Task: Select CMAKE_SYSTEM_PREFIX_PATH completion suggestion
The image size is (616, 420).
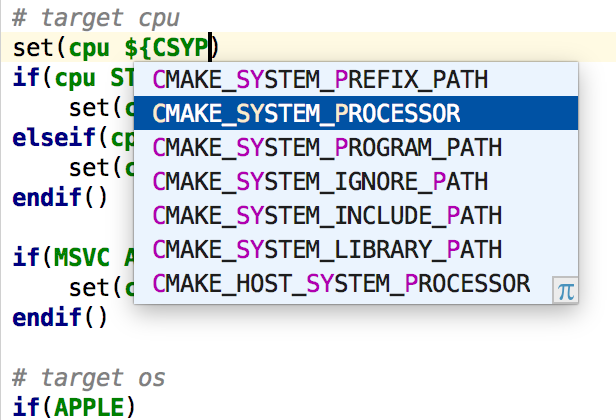Action: (356, 79)
